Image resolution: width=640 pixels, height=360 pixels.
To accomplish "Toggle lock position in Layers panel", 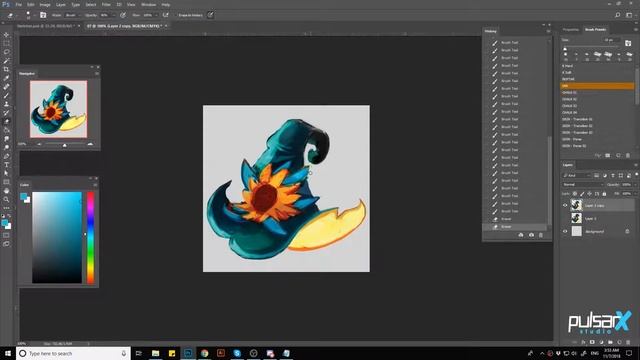I will [589, 193].
